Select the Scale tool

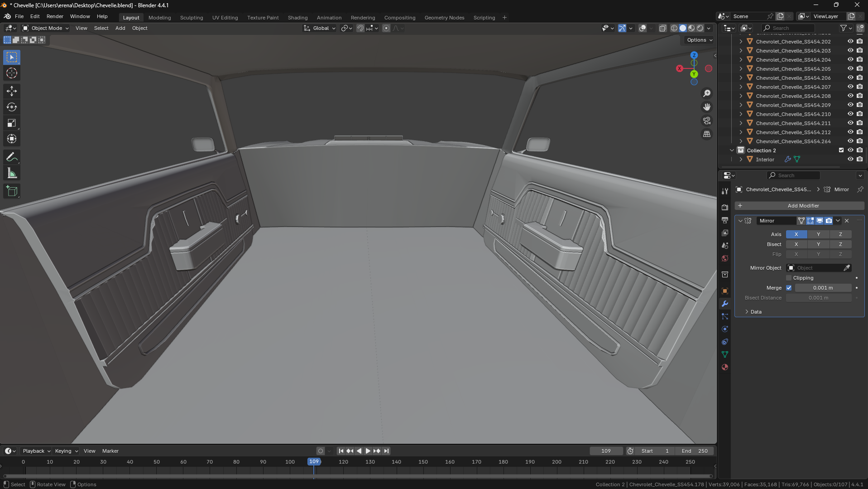pyautogui.click(x=12, y=123)
